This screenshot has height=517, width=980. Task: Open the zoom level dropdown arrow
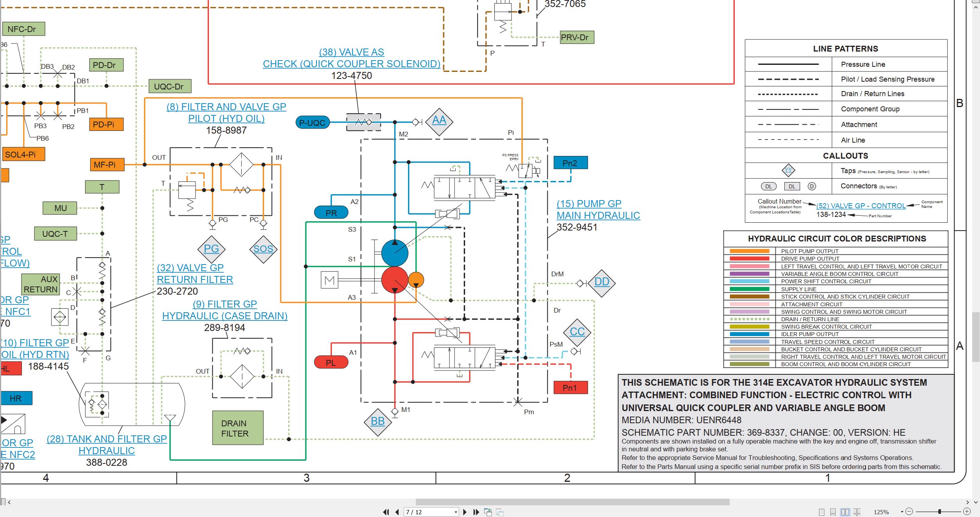902,512
